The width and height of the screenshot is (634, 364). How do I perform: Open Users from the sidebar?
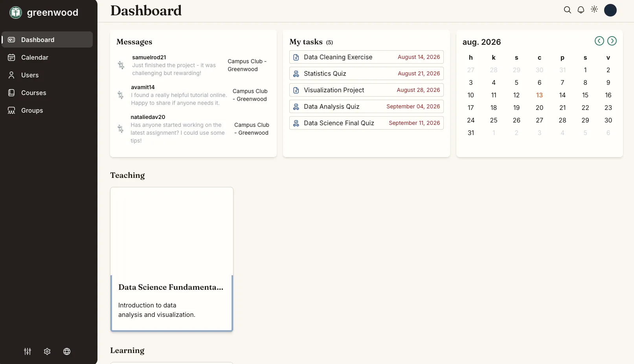[x=47, y=75]
